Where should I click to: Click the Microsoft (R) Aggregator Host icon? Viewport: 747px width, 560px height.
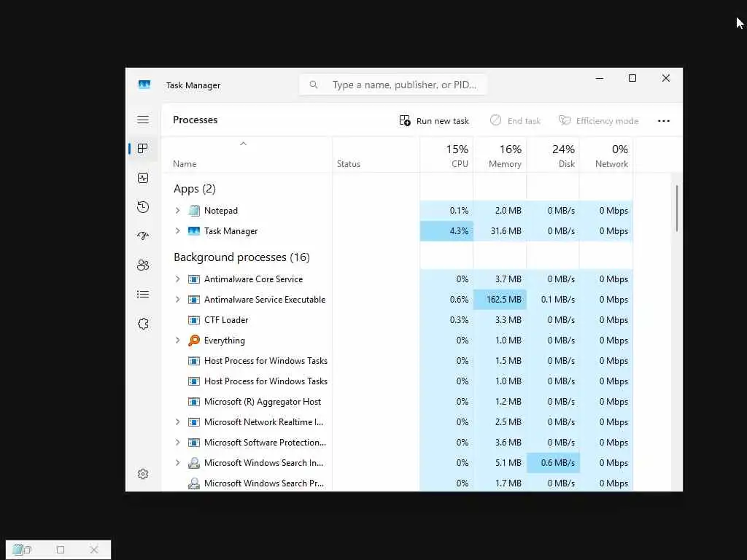(x=194, y=402)
